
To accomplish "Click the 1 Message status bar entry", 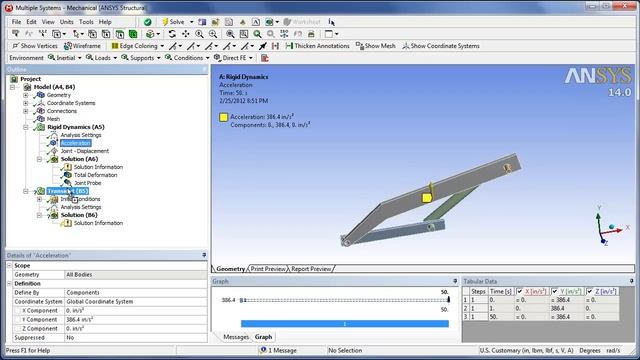I will [x=278, y=351].
